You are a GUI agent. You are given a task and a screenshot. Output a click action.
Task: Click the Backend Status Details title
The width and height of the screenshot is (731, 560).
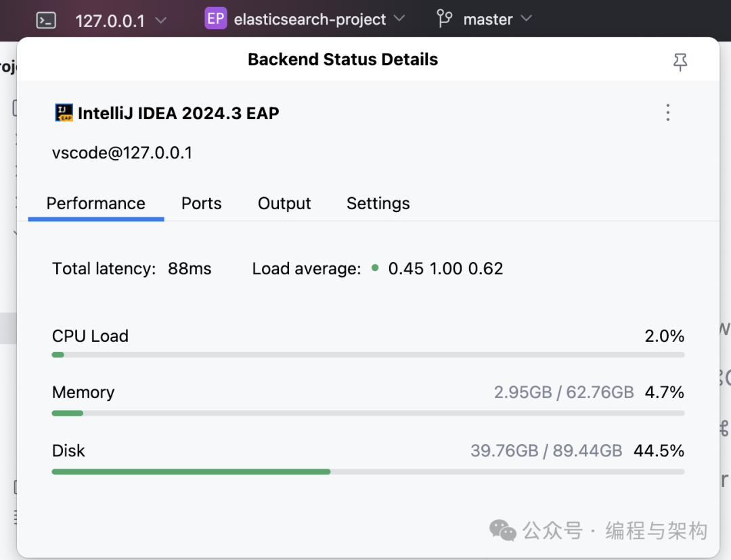tap(342, 60)
